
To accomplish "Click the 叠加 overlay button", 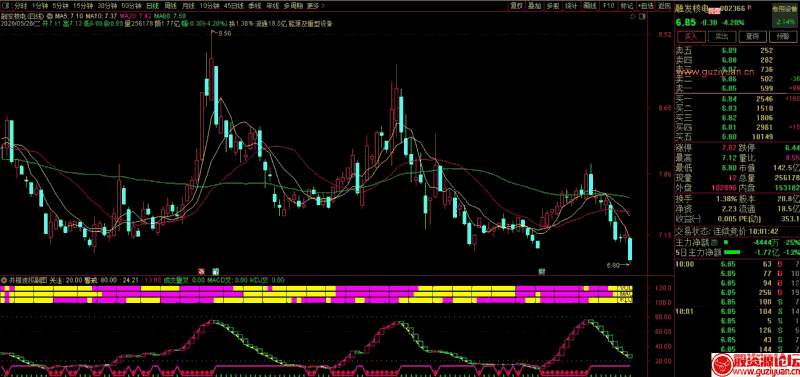I will click(x=535, y=6).
